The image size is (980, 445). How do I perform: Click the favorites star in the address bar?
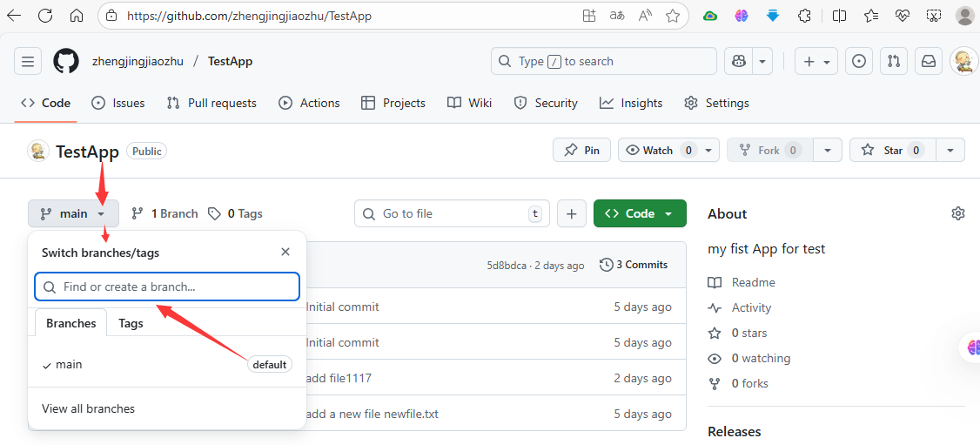673,16
